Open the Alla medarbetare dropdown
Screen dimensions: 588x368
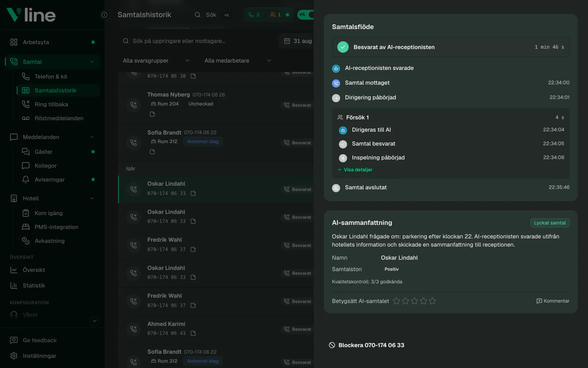coord(238,61)
